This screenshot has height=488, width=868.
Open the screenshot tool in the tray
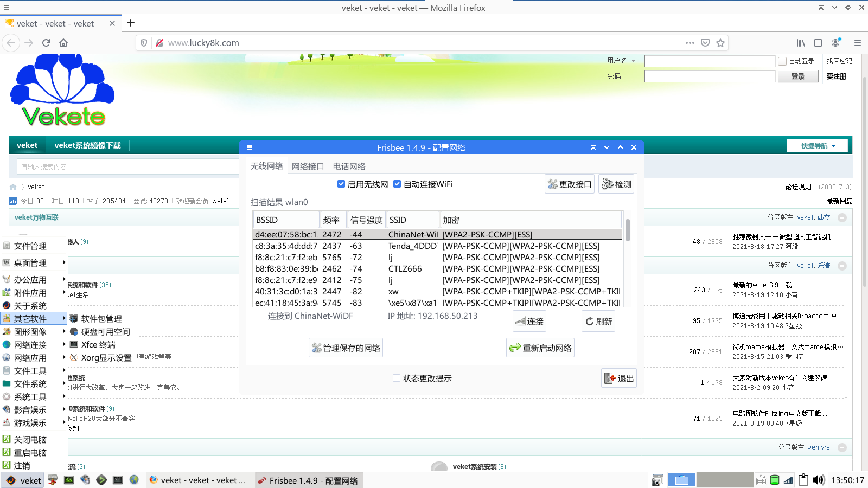click(x=658, y=480)
